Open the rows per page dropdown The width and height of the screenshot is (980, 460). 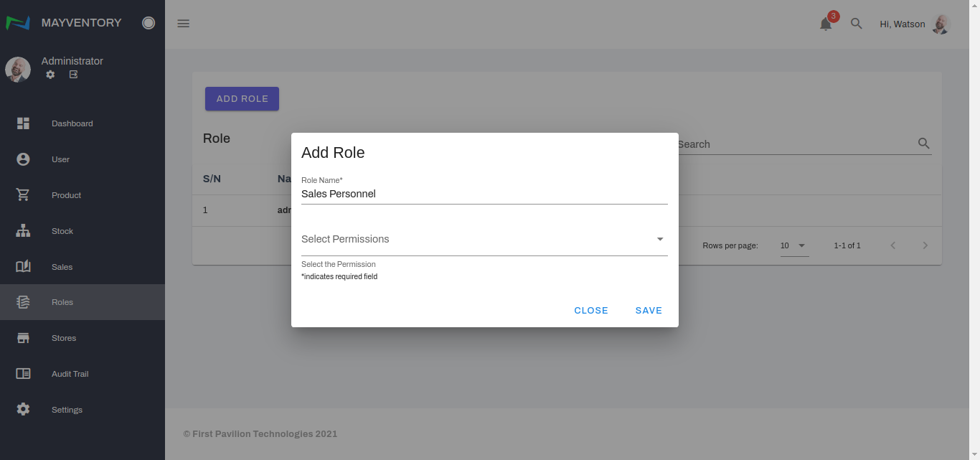(794, 245)
